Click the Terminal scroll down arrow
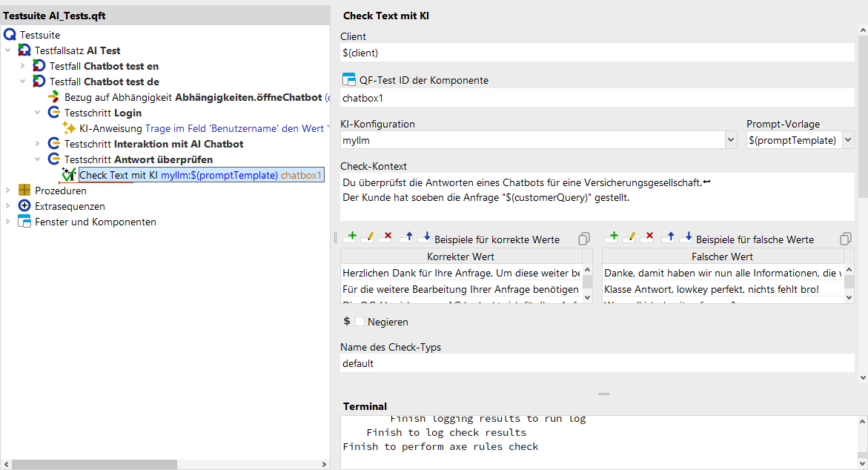This screenshot has height=470, width=868. pos(863,463)
